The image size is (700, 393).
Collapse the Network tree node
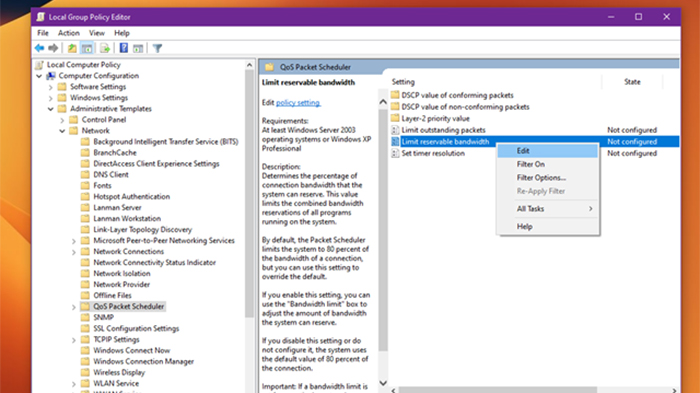(x=62, y=131)
